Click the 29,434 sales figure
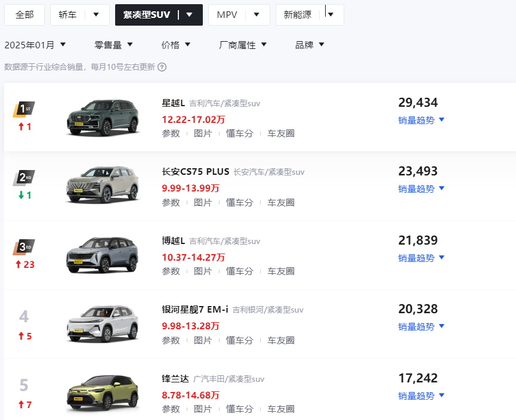This screenshot has width=516, height=420. click(x=418, y=103)
